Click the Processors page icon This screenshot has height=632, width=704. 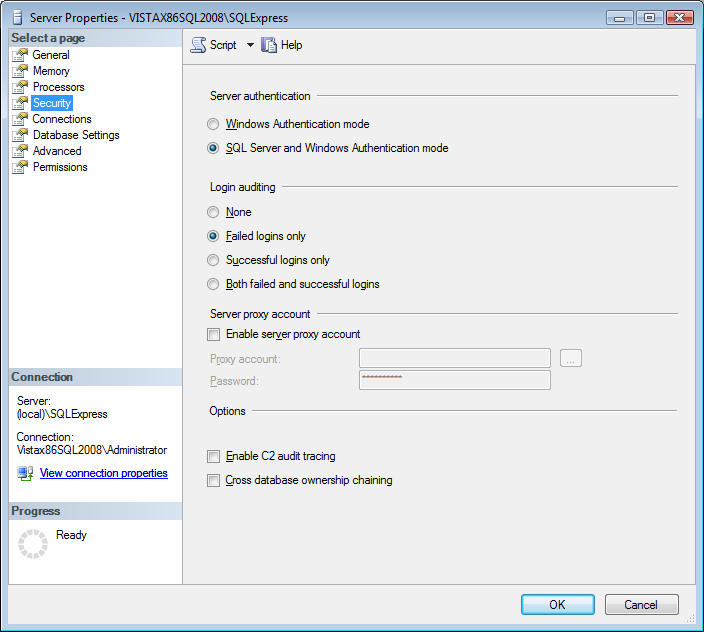(x=20, y=87)
